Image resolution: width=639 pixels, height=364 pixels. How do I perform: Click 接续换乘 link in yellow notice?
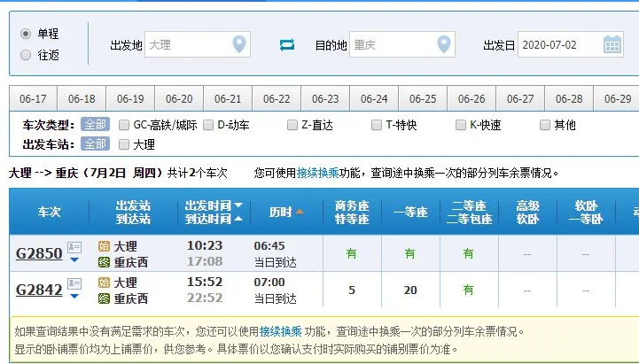280,331
